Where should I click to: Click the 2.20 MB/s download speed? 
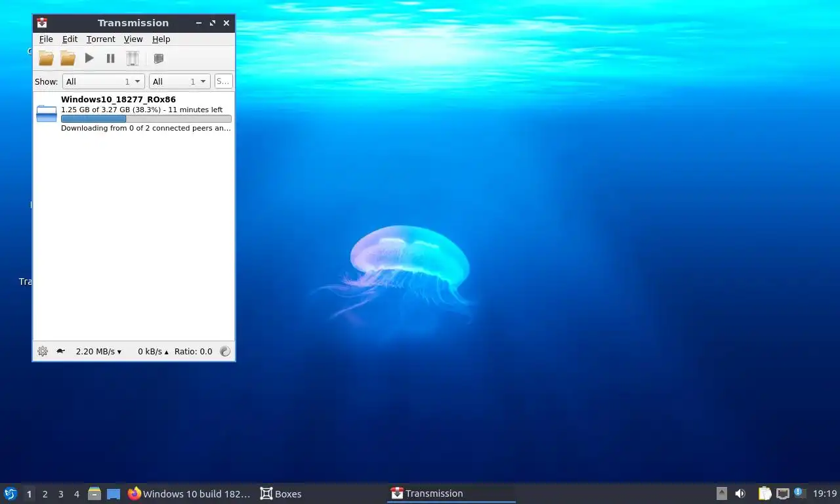pyautogui.click(x=98, y=351)
